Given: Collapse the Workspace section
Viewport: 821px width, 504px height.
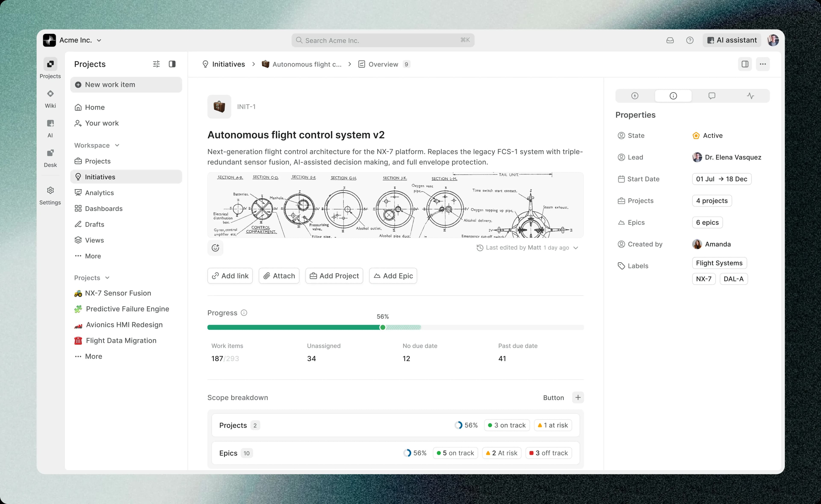Looking at the screenshot, I should click(x=117, y=145).
